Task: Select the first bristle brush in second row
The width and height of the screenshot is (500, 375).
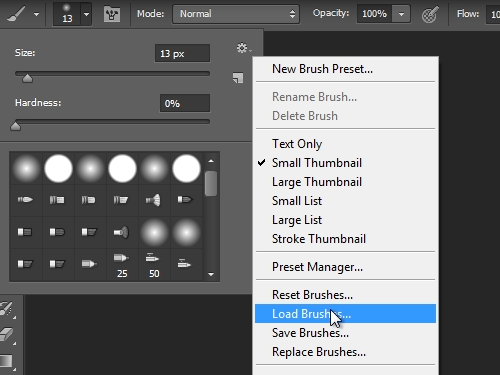Action: point(25,200)
